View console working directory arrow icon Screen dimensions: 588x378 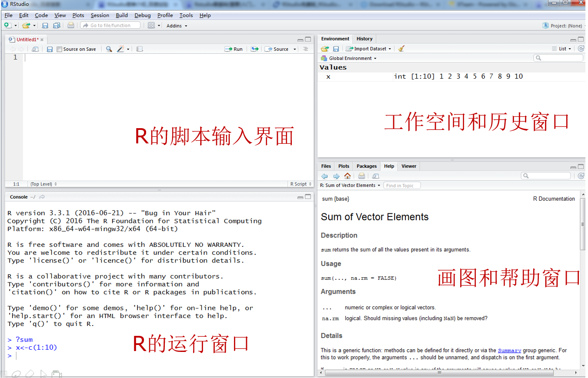tap(42, 197)
